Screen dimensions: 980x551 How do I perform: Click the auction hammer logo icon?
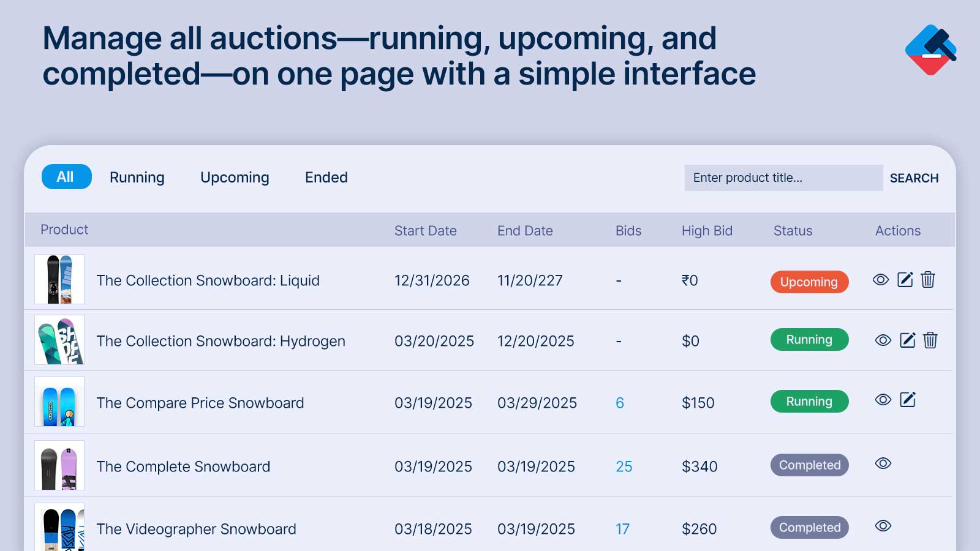tap(930, 50)
